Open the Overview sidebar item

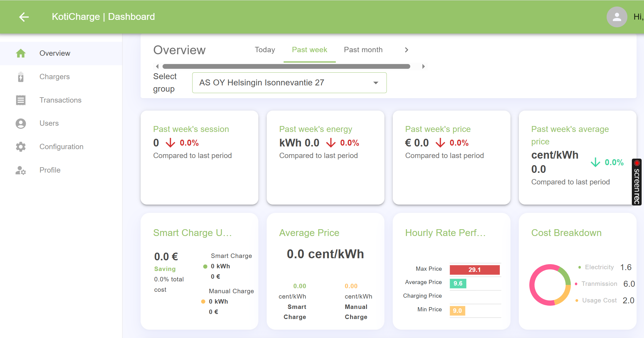tap(61, 53)
